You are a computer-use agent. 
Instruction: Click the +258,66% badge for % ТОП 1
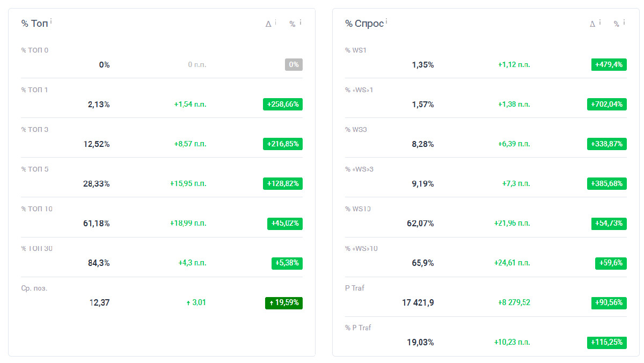(283, 105)
